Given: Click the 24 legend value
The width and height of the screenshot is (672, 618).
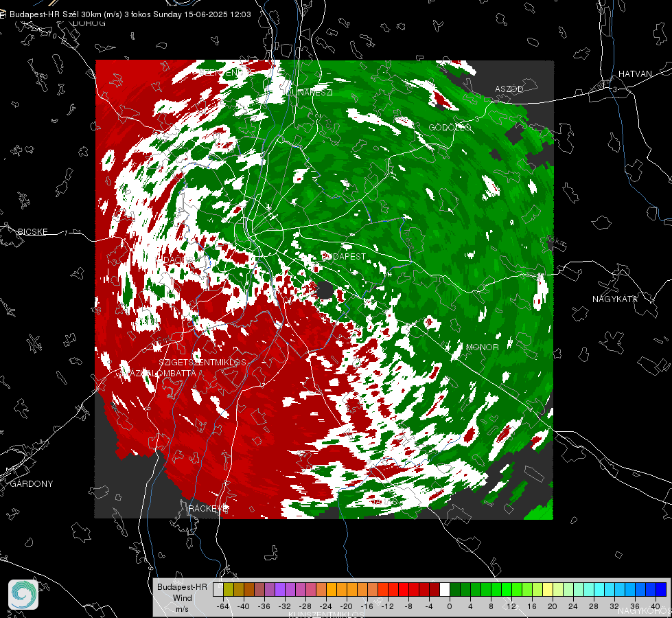Looking at the screenshot, I should click(573, 606).
